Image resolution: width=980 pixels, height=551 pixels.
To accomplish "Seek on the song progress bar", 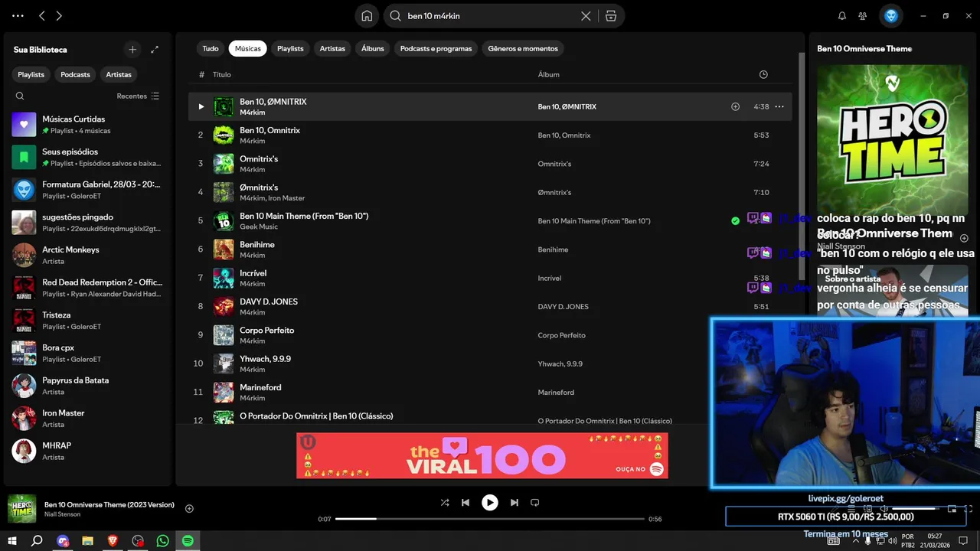I will pyautogui.click(x=488, y=519).
